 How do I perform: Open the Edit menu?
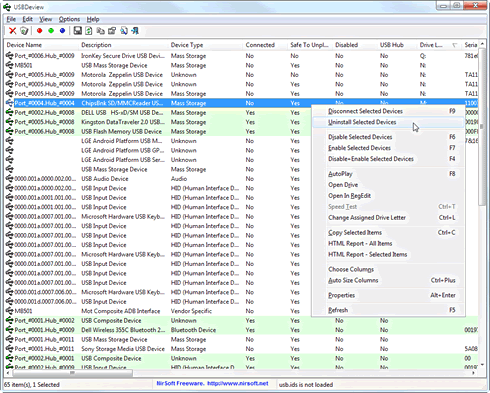tap(27, 19)
